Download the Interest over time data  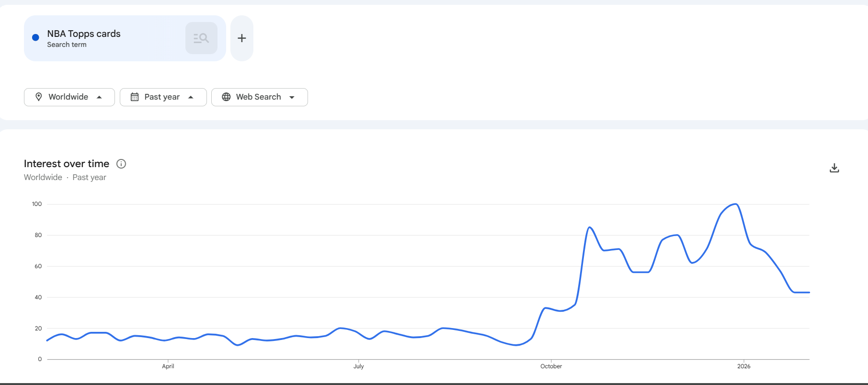tap(834, 168)
